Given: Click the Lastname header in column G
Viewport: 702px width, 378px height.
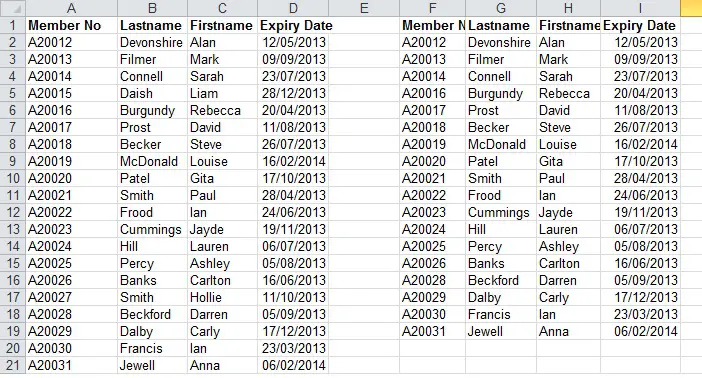Looking at the screenshot, I should tap(501, 26).
